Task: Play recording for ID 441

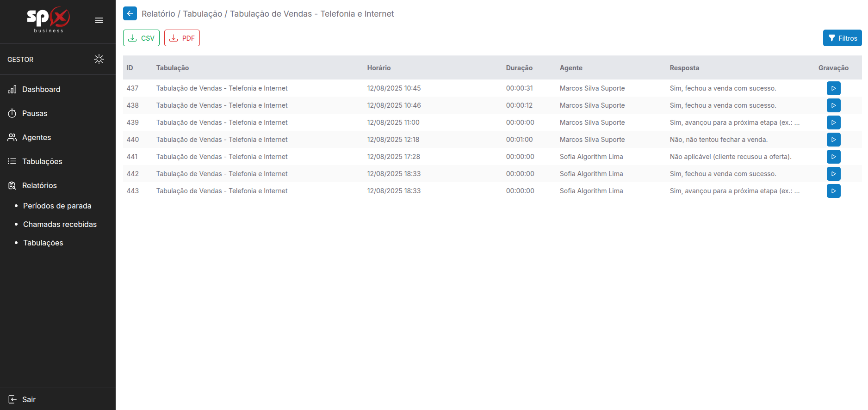Action: point(833,157)
